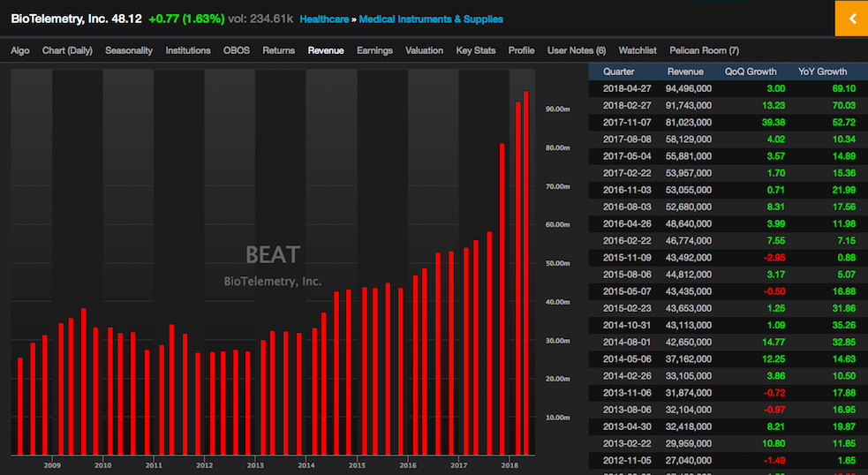Select revenue value 94,496,000

[x=689, y=88]
